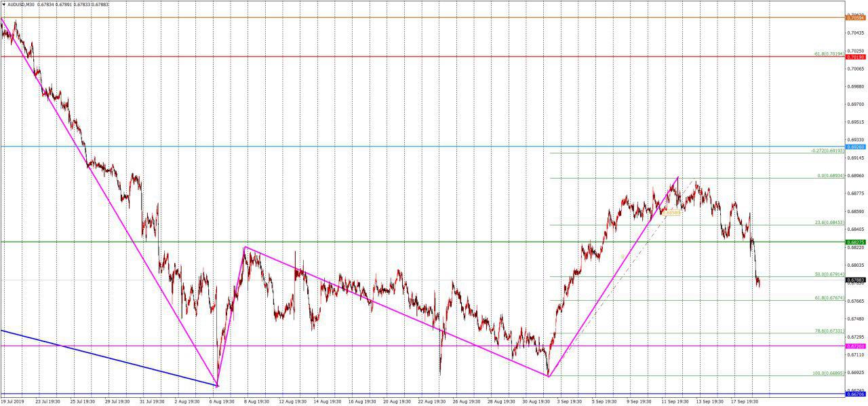
Task: Select the Fibonacci 61.8 (0.67674) level label
Action: pyautogui.click(x=829, y=297)
